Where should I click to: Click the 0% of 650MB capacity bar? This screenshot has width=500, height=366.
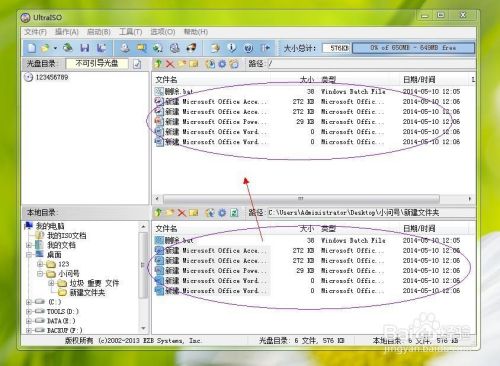point(413,48)
